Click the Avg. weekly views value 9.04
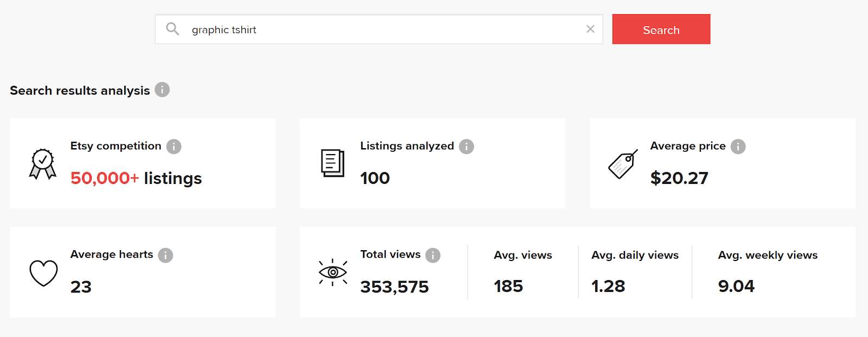 pyautogui.click(x=736, y=286)
